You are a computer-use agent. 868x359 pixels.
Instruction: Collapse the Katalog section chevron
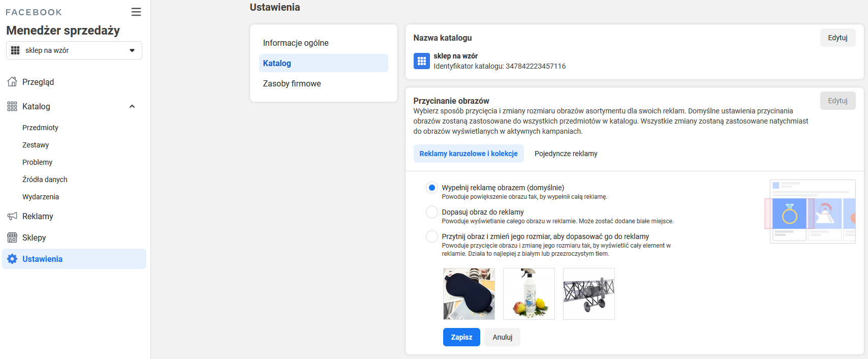coord(132,106)
